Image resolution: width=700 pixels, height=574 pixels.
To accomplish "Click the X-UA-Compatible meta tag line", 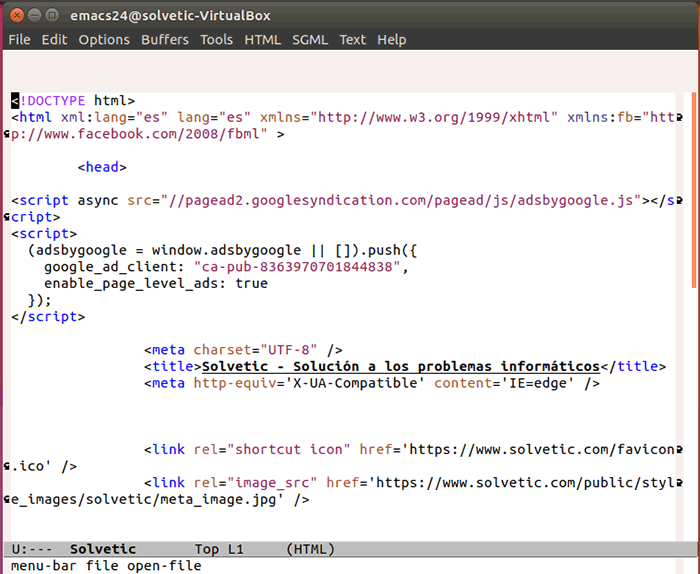I will click(x=371, y=383).
